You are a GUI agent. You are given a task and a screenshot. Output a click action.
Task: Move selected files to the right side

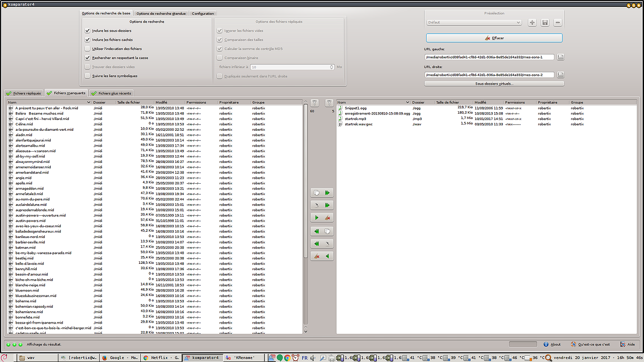click(322, 205)
